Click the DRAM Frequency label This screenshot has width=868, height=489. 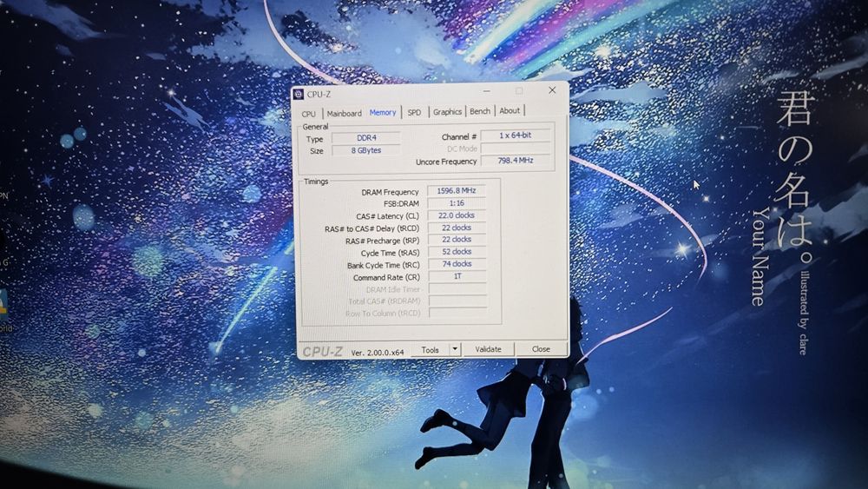pos(390,192)
